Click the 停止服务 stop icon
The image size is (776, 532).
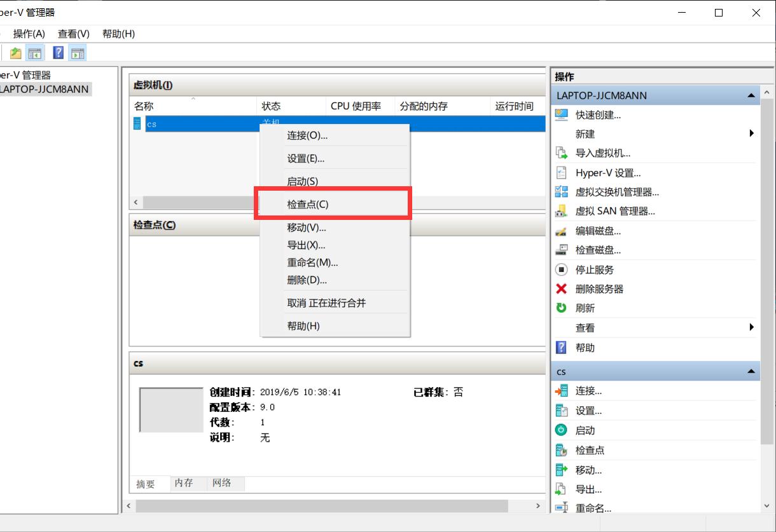pos(561,269)
